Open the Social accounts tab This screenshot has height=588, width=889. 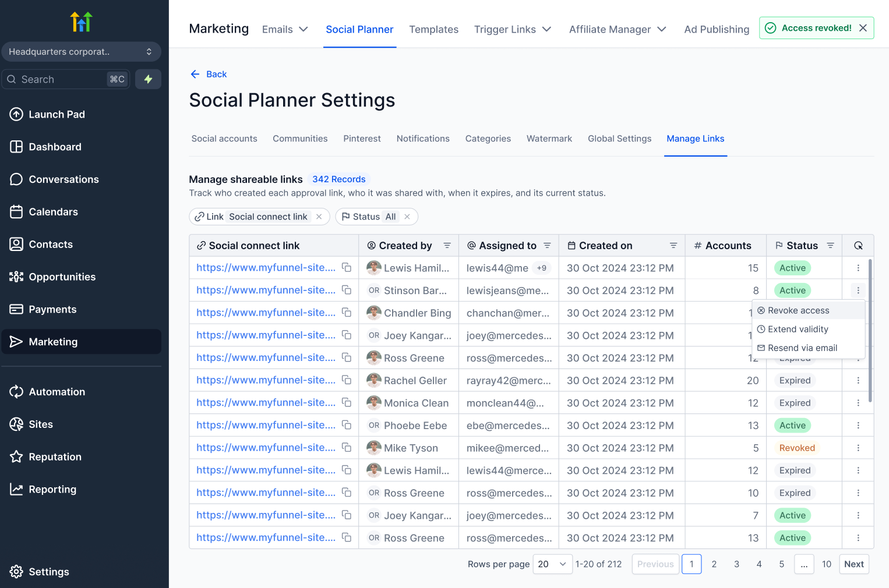224,139
